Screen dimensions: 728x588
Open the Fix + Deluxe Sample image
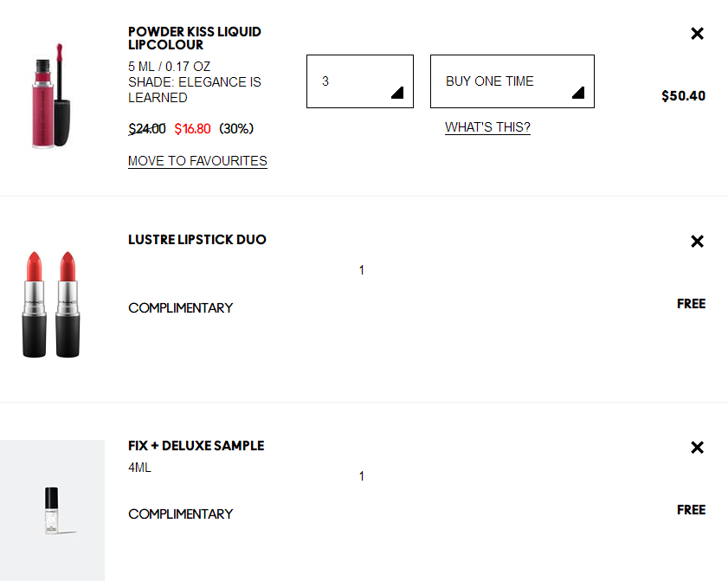[52, 510]
